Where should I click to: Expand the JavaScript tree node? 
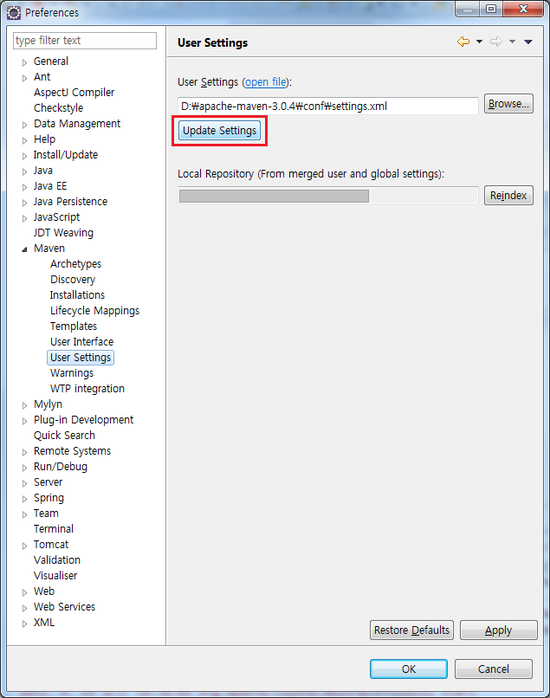tap(24, 219)
